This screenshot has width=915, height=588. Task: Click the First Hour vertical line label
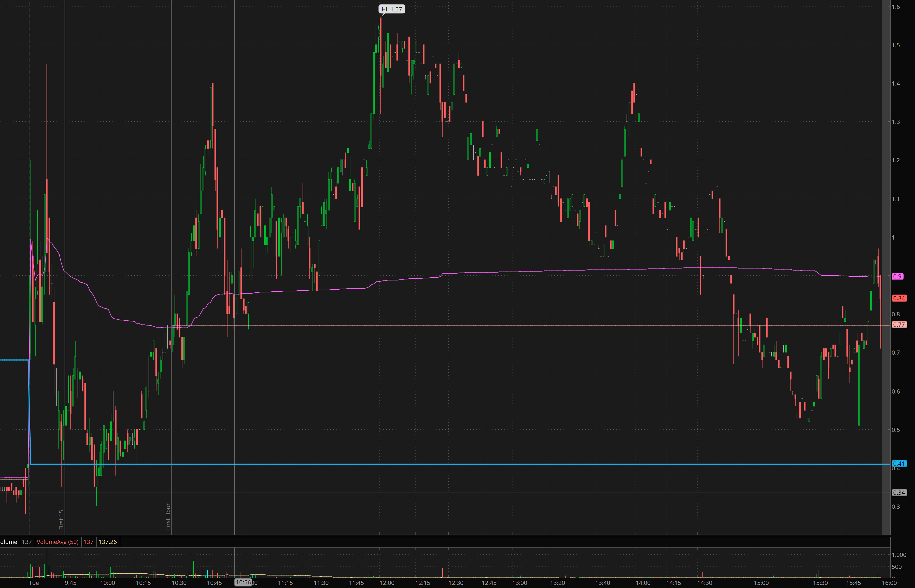pos(168,516)
